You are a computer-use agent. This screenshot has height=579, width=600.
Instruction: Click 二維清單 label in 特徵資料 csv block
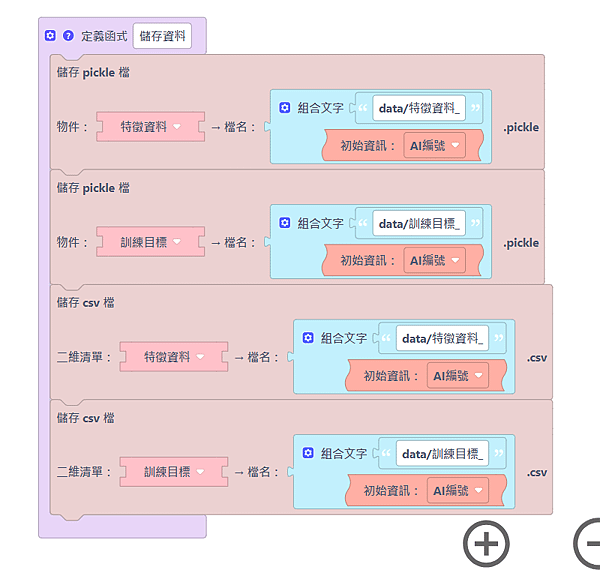pos(83,357)
